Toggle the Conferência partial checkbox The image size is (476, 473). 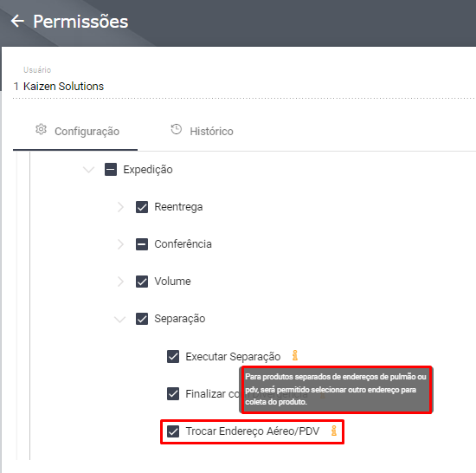pyautogui.click(x=142, y=244)
